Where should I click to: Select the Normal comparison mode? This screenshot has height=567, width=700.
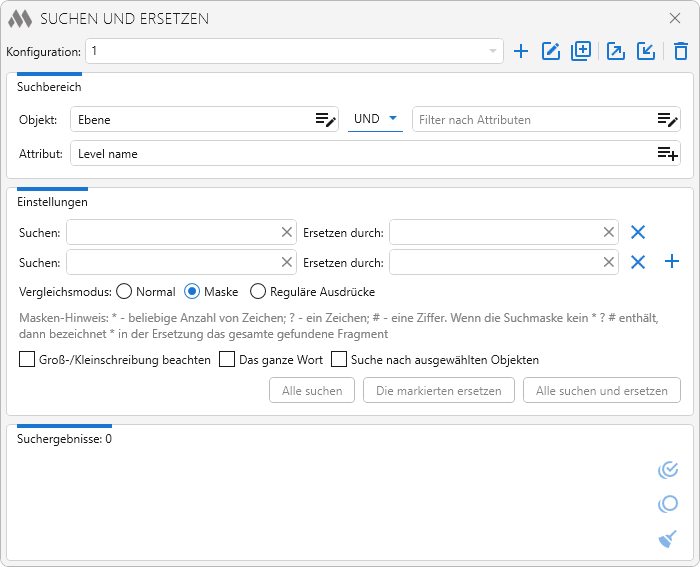tap(125, 292)
